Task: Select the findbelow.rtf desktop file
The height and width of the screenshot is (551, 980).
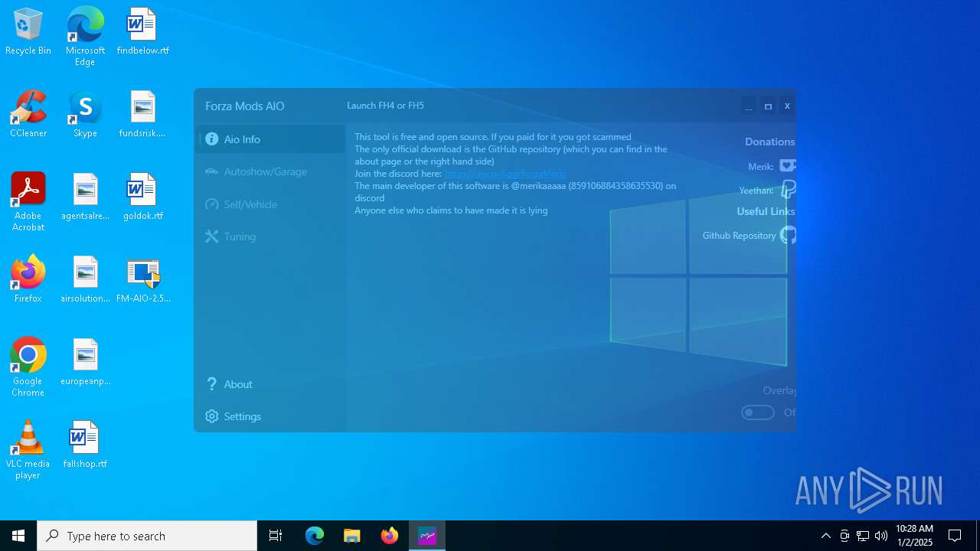Action: point(142,32)
